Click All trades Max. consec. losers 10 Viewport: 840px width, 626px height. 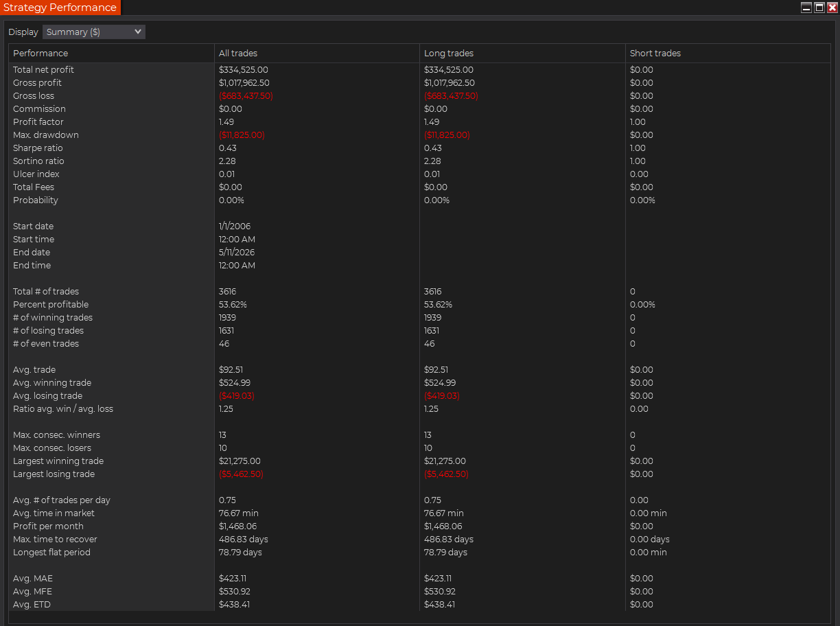click(x=222, y=448)
